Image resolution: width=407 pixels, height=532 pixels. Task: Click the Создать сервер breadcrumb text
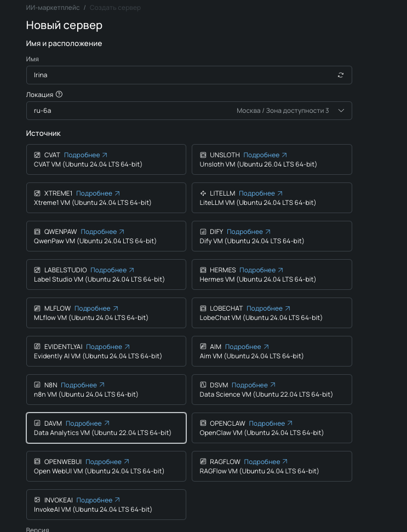[x=115, y=8]
